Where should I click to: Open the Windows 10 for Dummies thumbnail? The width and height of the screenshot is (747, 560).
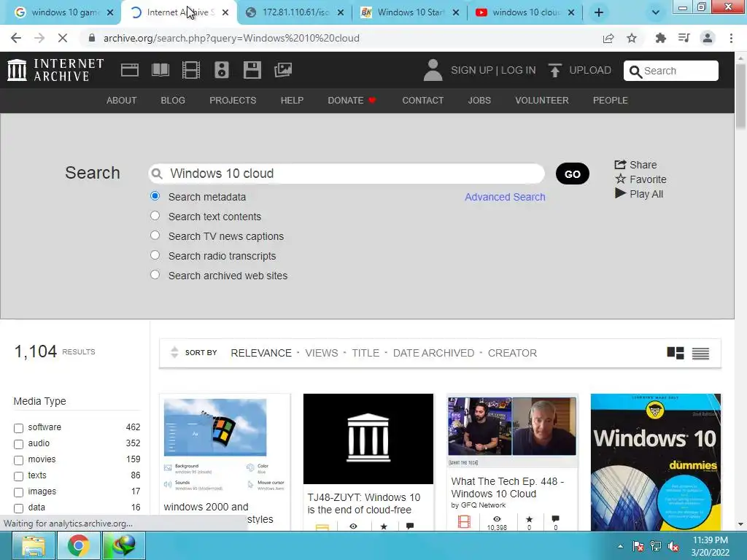point(656,462)
